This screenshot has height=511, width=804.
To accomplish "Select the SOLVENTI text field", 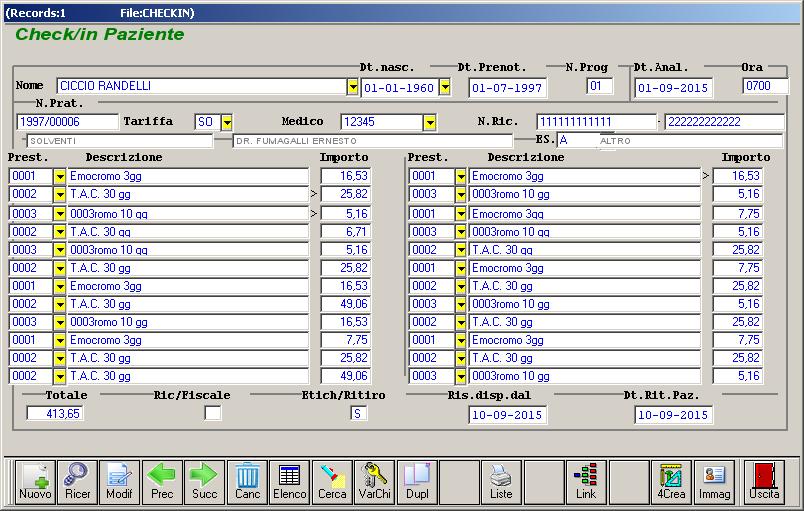I will click(x=119, y=141).
